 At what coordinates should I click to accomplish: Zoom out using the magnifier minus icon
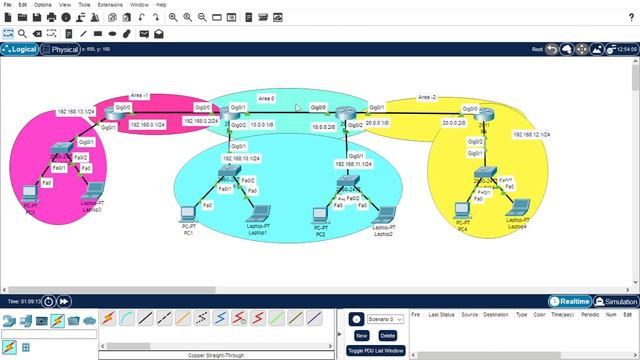coord(202,18)
